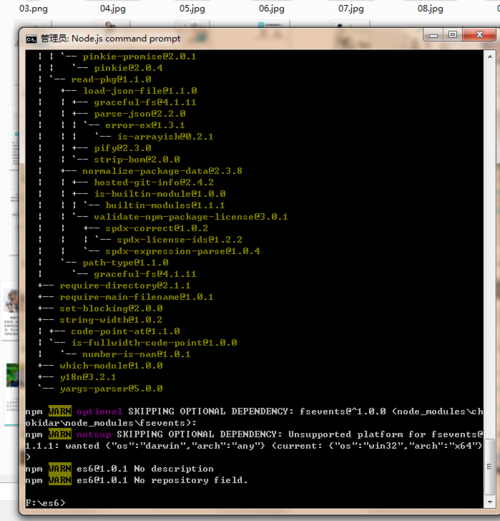Select the 06.jpg file label

pos(271,8)
